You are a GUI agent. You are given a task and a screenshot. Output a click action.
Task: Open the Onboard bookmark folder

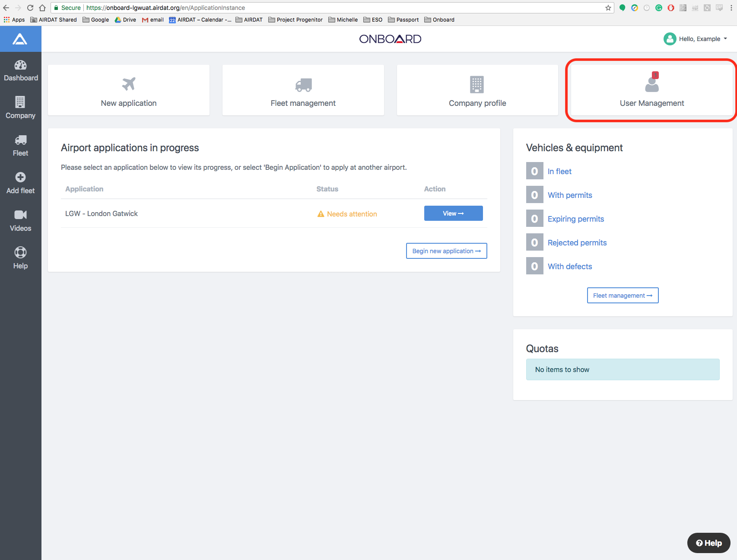tap(439, 20)
